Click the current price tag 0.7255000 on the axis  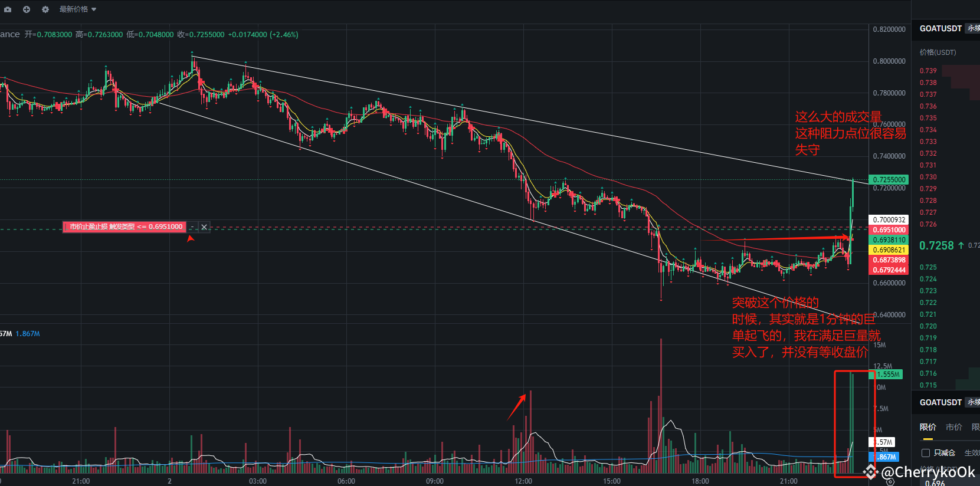pyautogui.click(x=889, y=179)
